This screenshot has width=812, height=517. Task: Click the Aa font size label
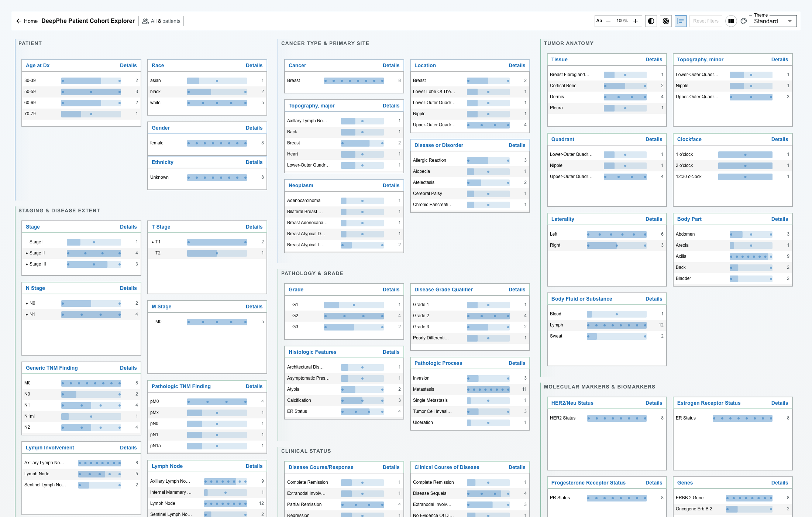[599, 21]
